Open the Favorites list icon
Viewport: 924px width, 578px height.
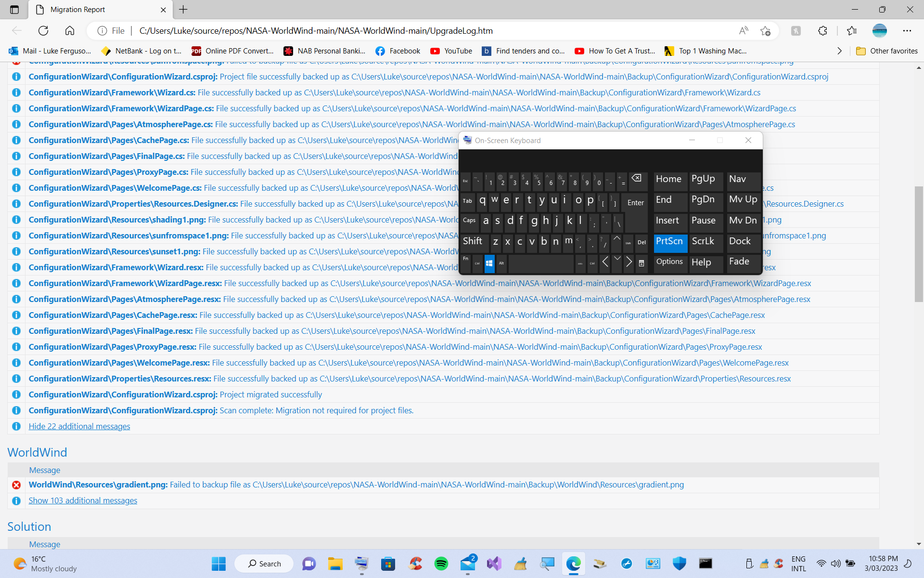tap(852, 31)
